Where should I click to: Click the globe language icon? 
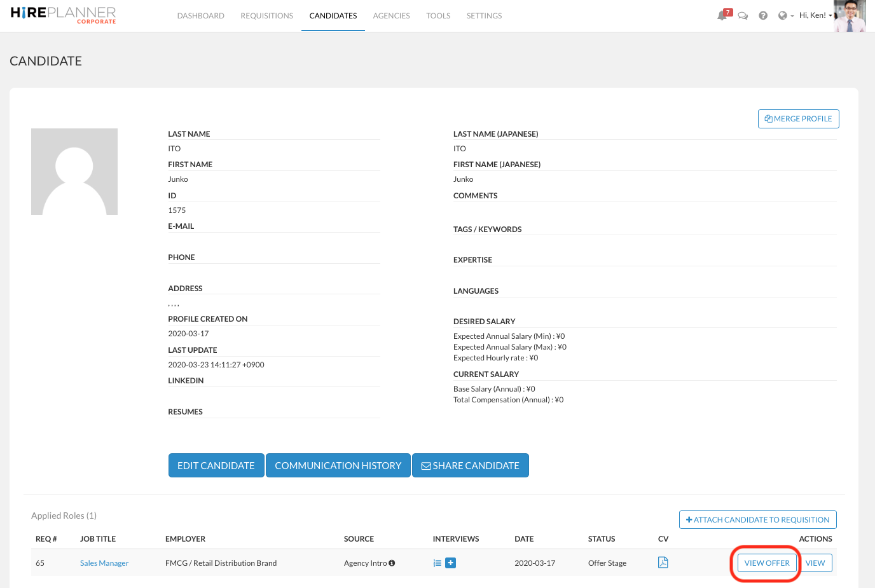point(782,16)
